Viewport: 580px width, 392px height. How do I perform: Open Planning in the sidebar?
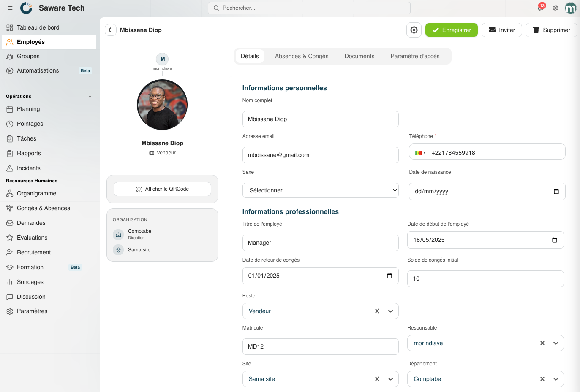point(49,109)
